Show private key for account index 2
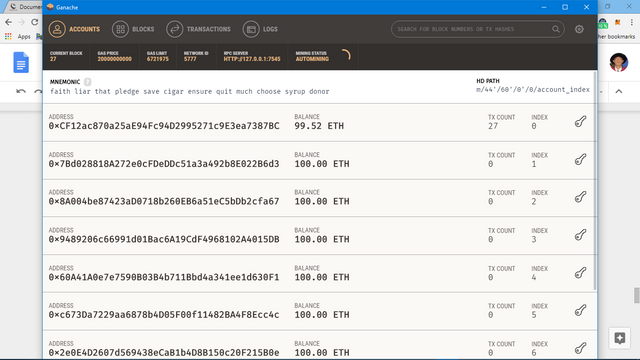 pos(580,197)
